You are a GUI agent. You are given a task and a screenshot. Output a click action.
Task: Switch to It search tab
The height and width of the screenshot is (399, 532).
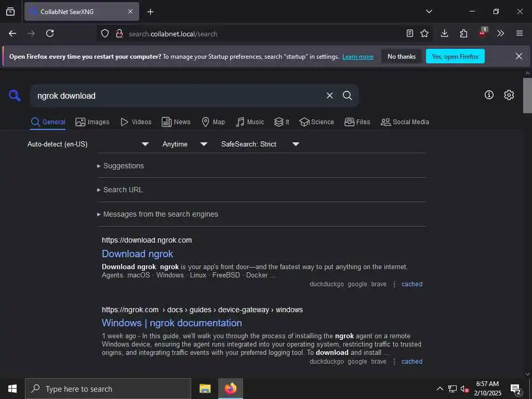coord(282,122)
